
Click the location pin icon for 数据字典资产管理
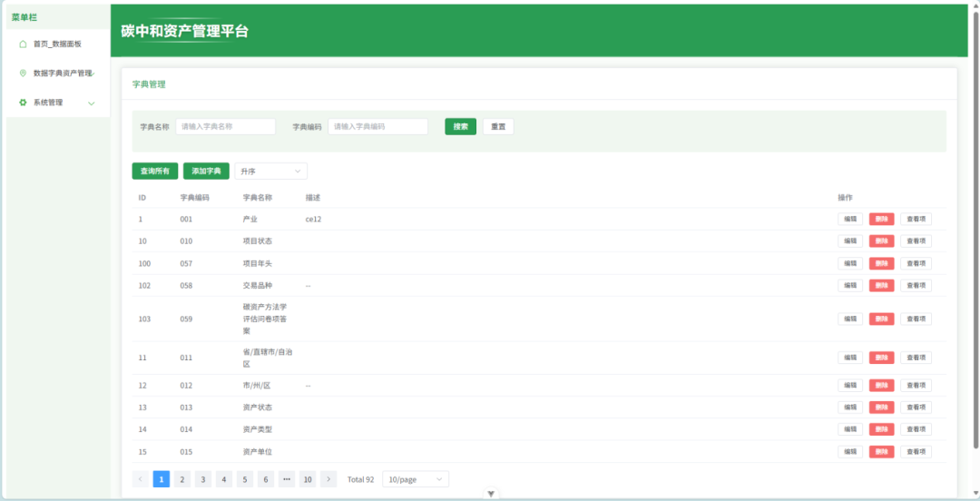point(23,73)
